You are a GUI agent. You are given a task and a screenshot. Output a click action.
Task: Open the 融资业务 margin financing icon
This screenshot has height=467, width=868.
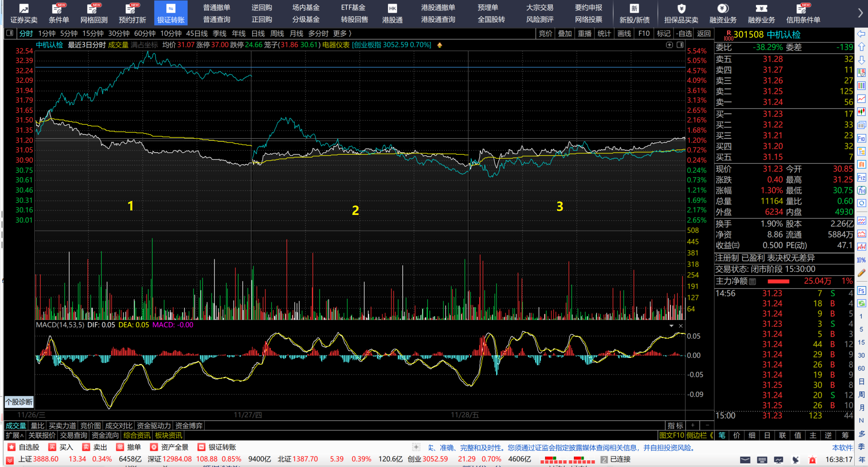point(723,13)
